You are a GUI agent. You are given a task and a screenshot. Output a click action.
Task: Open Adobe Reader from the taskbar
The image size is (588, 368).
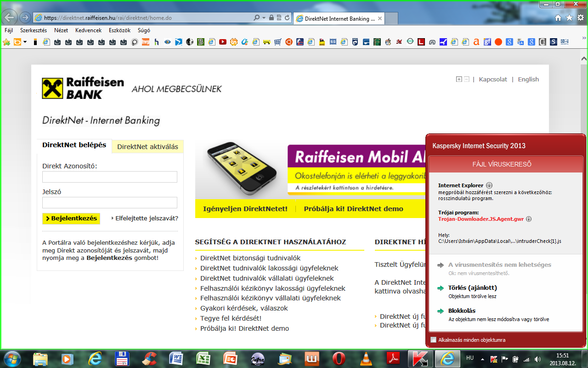393,358
